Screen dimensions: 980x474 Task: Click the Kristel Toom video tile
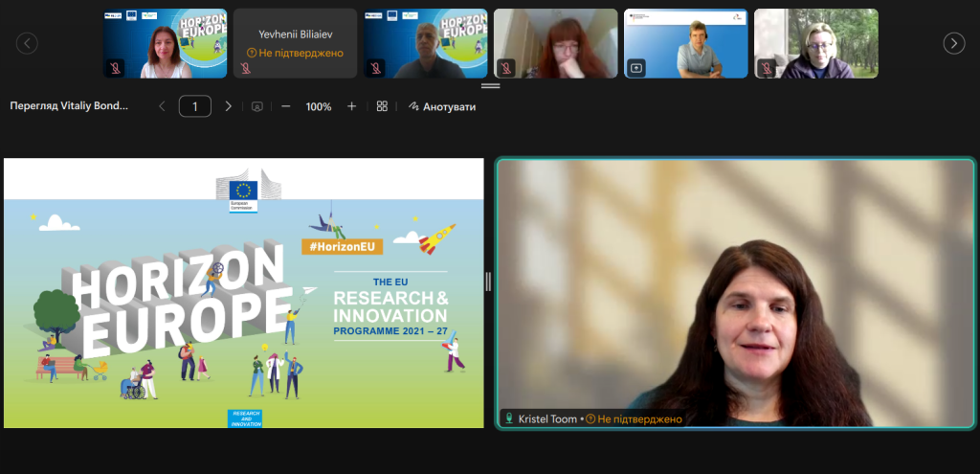(735, 293)
